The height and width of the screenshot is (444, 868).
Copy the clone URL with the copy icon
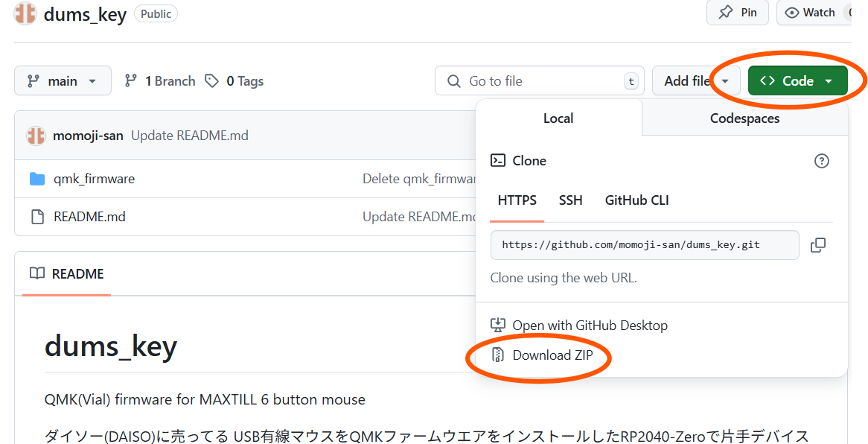[818, 245]
